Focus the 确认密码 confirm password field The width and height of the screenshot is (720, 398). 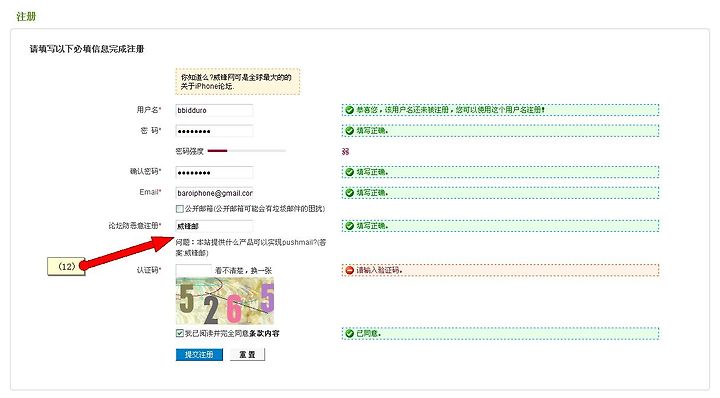(214, 172)
